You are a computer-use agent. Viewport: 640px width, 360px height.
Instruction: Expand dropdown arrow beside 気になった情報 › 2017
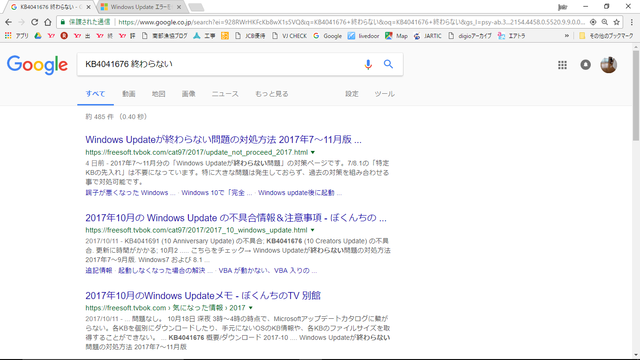point(251,308)
